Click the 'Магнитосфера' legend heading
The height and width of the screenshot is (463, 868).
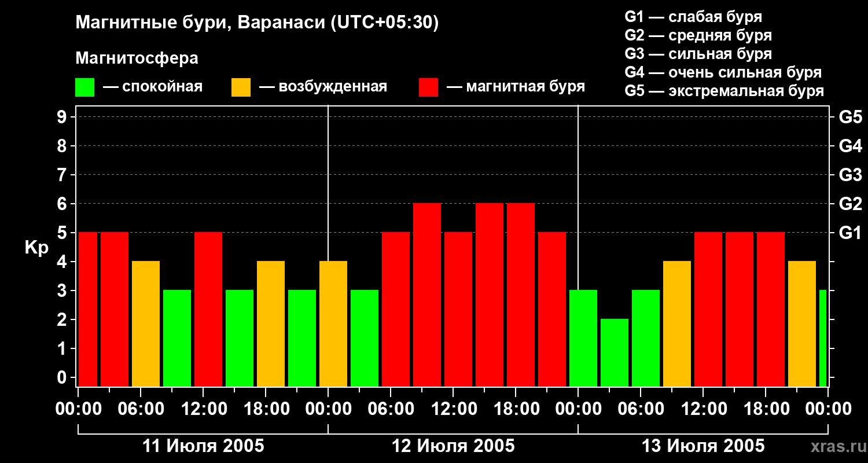pyautogui.click(x=137, y=58)
